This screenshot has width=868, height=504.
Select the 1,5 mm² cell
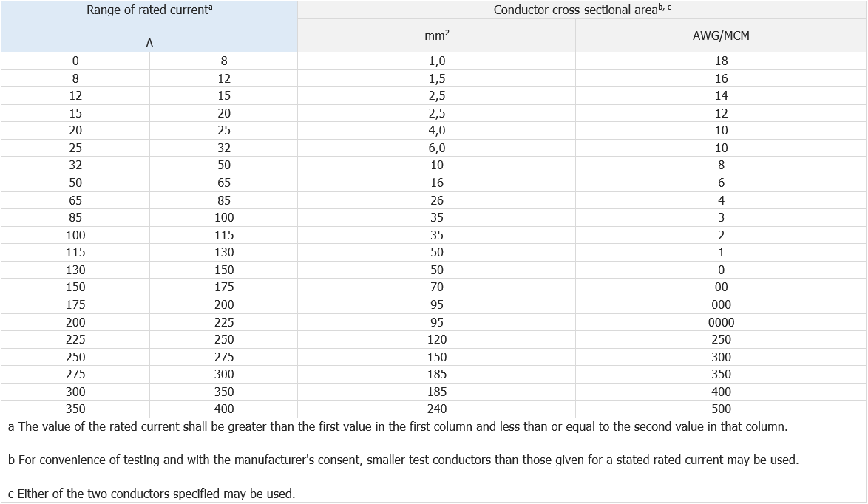coord(437,78)
